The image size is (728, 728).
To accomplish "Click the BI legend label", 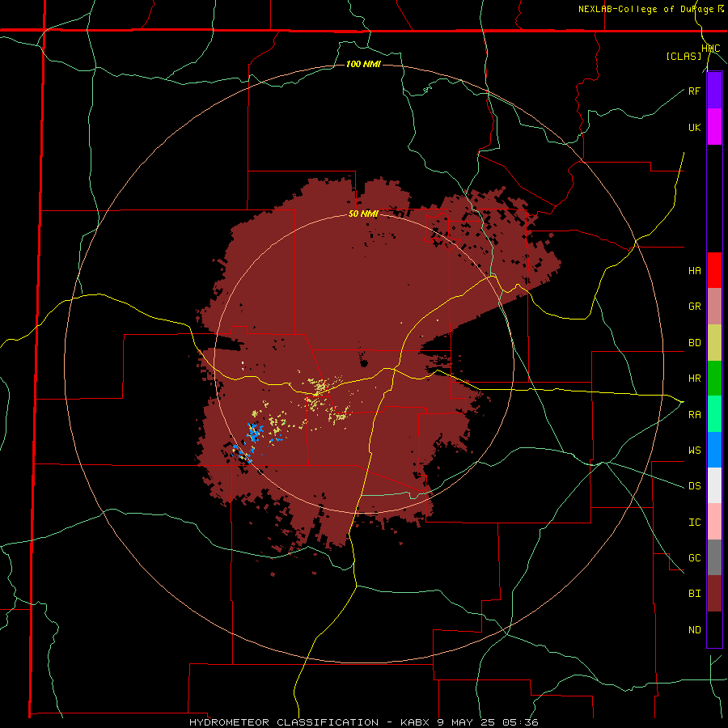I will pyautogui.click(x=694, y=594).
